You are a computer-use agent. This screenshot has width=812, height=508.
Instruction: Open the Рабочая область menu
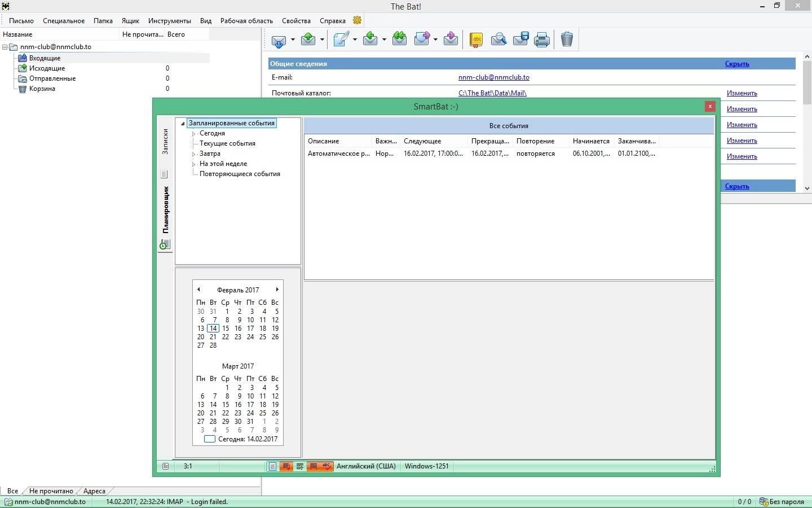[246, 21]
